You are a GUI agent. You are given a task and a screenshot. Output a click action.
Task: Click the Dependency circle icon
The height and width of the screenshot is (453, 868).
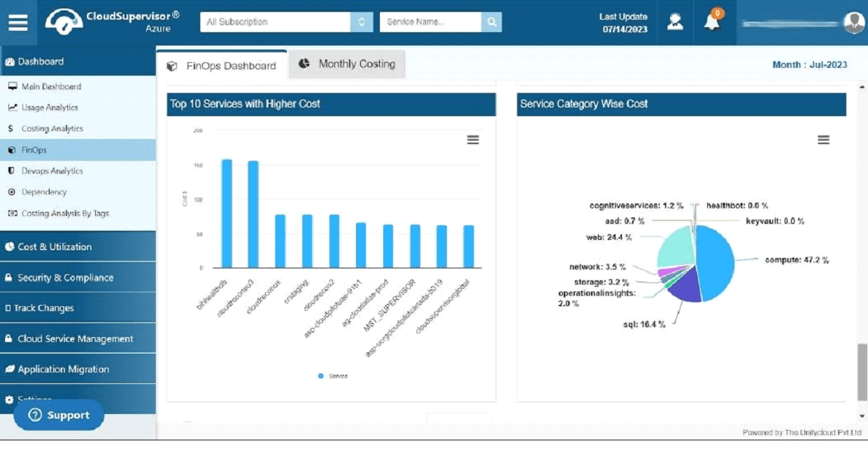pos(11,192)
